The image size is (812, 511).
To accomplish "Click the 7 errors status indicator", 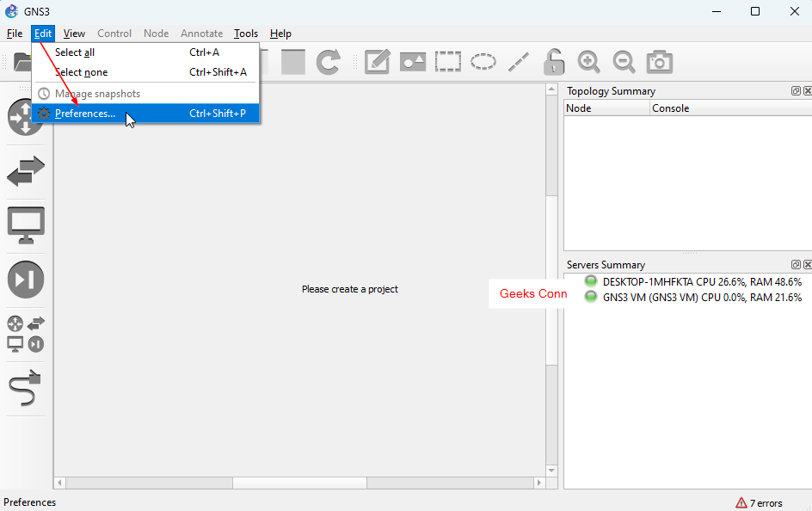I will tap(759, 503).
